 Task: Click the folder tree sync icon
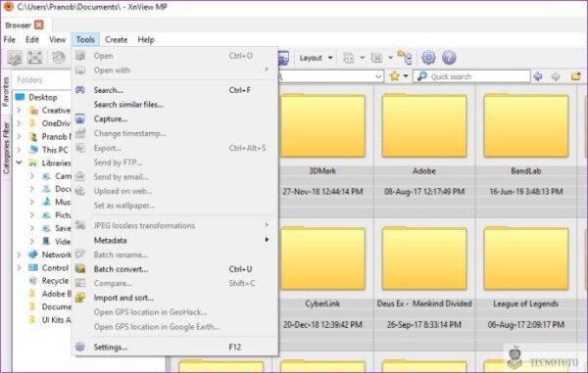(405, 58)
